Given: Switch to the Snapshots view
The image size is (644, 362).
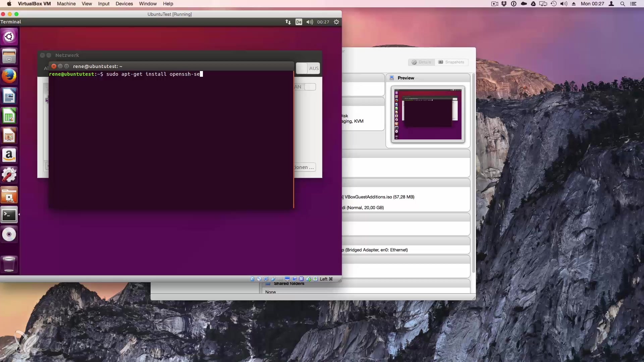Looking at the screenshot, I should [451, 62].
